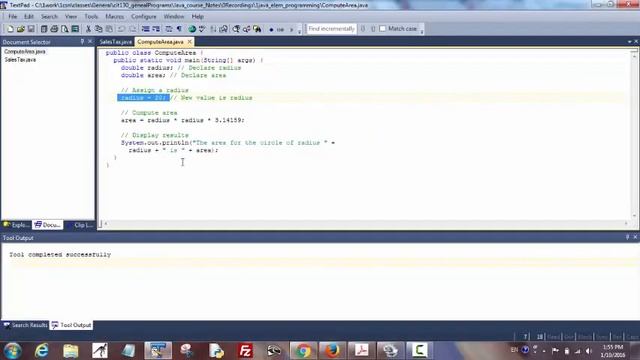Click the highlighted 'radius = 20;' code
This screenshot has width=640, height=360.
pos(143,98)
